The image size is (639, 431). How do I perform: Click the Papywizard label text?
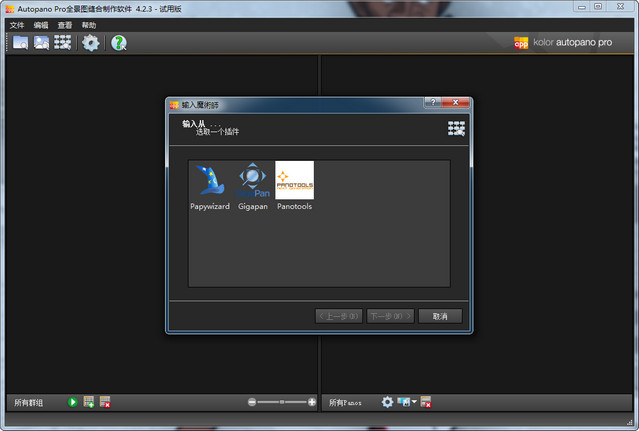click(210, 206)
